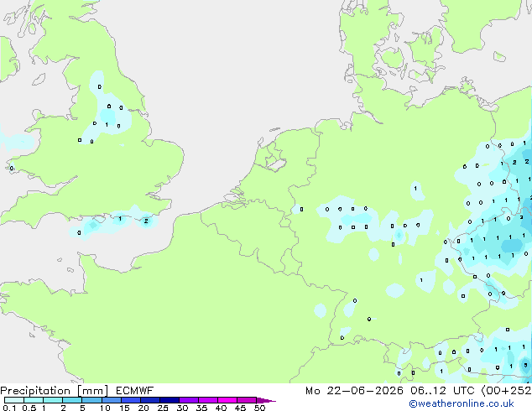The height and width of the screenshot is (411, 532).
Task: Select the 15–20 mm legend color swatch
Action: [130, 400]
